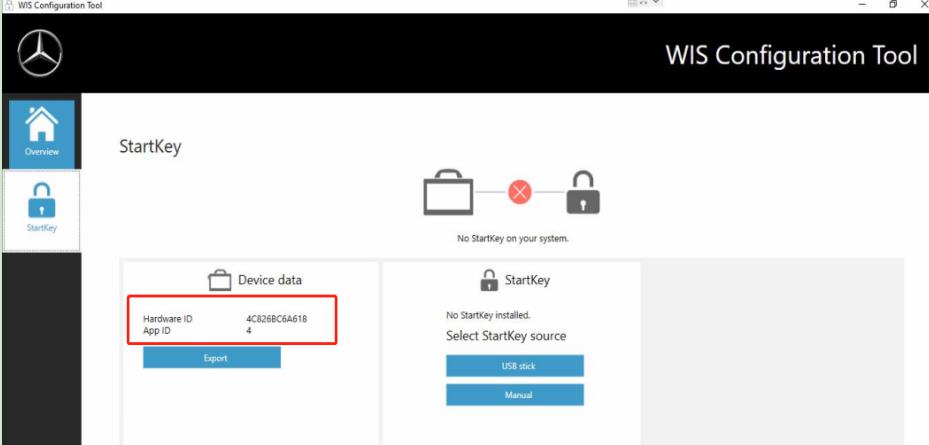Open the Overview tab label
Image resolution: width=929 pixels, height=445 pixels.
pos(41,152)
